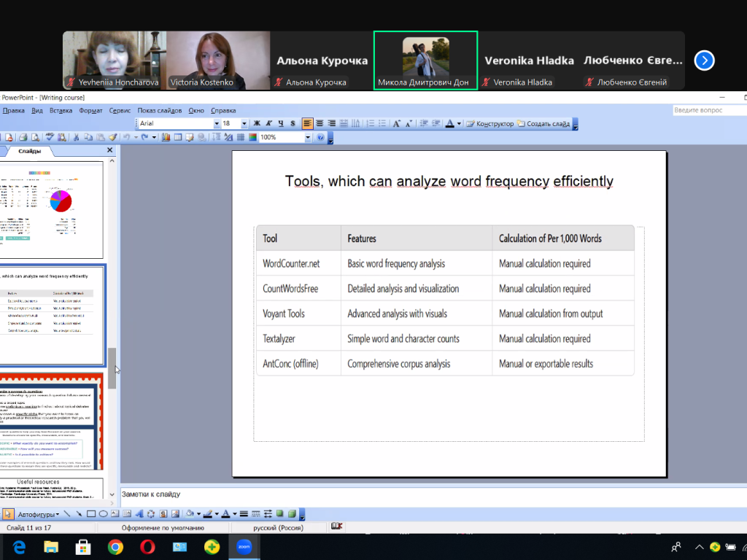Show next Zoom participants with arrow
This screenshot has height=560, width=747.
pos(704,61)
